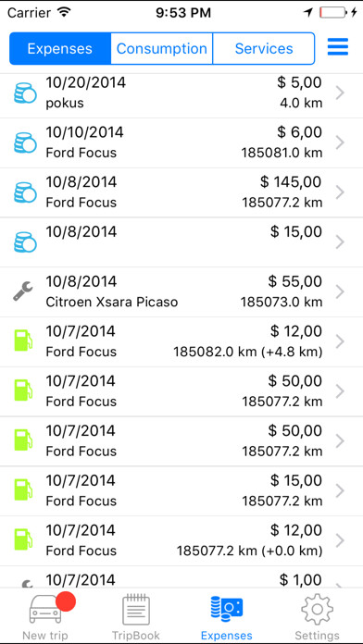This screenshot has height=644, width=363.
Task: Select the Expenses segment at top
Action: click(x=60, y=48)
